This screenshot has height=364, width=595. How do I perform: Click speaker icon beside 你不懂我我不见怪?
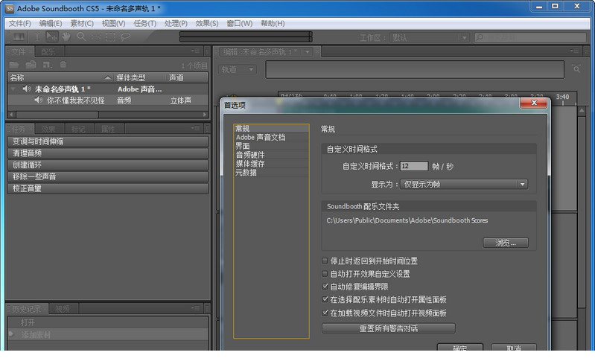pos(38,100)
